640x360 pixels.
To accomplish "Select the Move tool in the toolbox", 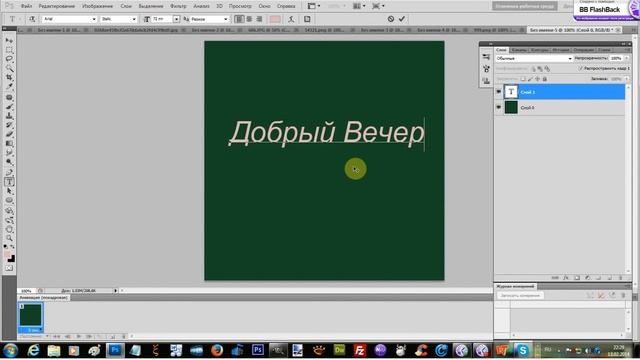I will pos(9,40).
